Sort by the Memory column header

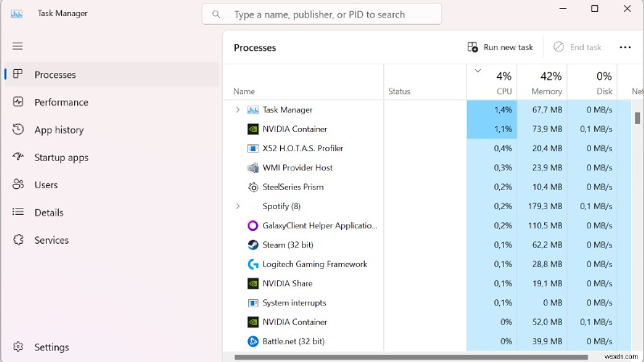pos(547,91)
